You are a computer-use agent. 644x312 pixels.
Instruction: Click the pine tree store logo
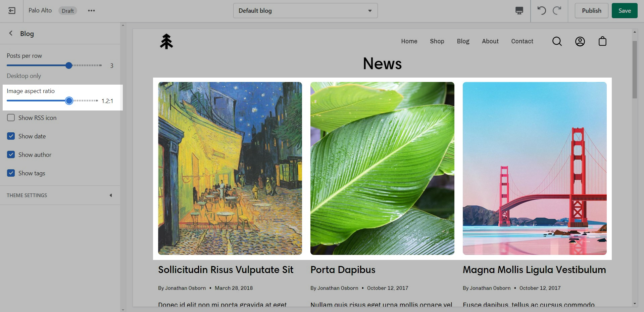166,41
